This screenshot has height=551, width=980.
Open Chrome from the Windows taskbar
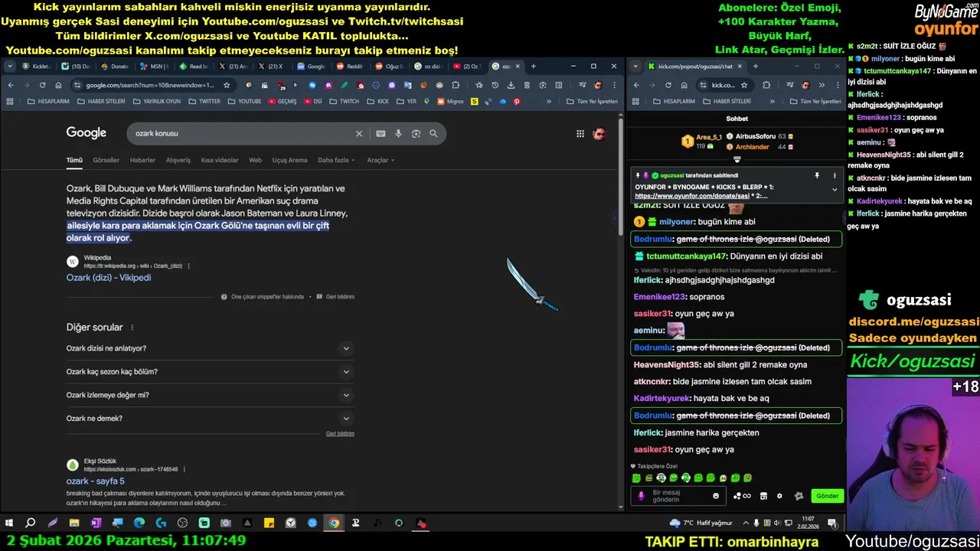[334, 523]
